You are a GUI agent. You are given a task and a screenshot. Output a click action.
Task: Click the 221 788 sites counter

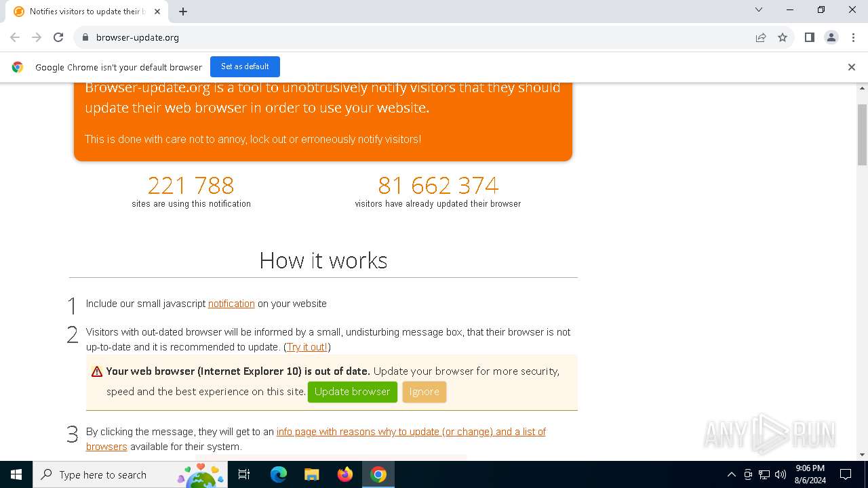click(x=191, y=185)
